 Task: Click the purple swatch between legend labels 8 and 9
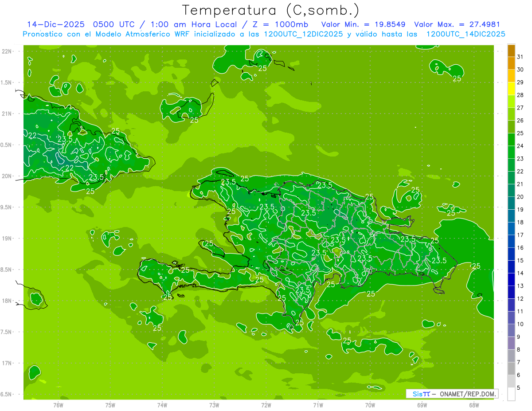pos(511,343)
